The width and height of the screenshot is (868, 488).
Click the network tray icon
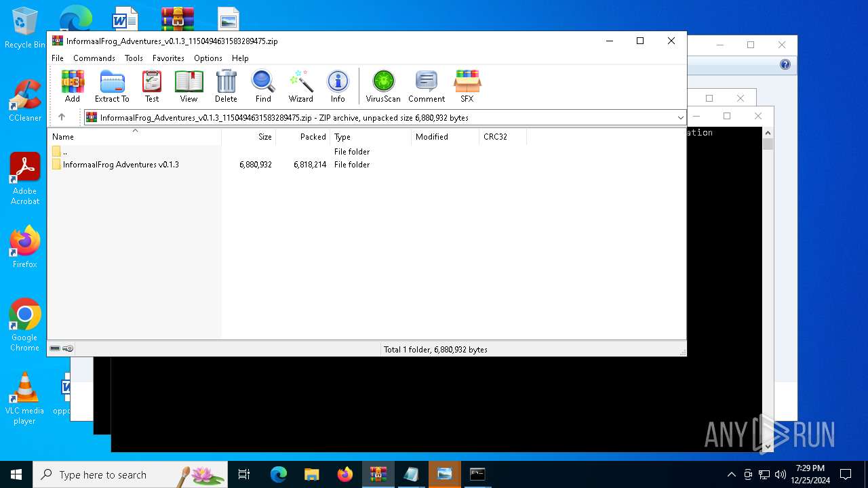[x=764, y=474]
